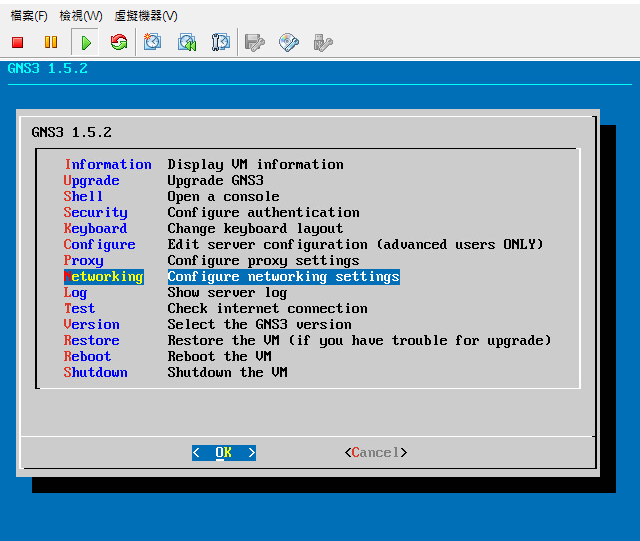Click the dialog title GNS3 1.5.2
Viewport: 640px width, 541px height.
coord(71,132)
